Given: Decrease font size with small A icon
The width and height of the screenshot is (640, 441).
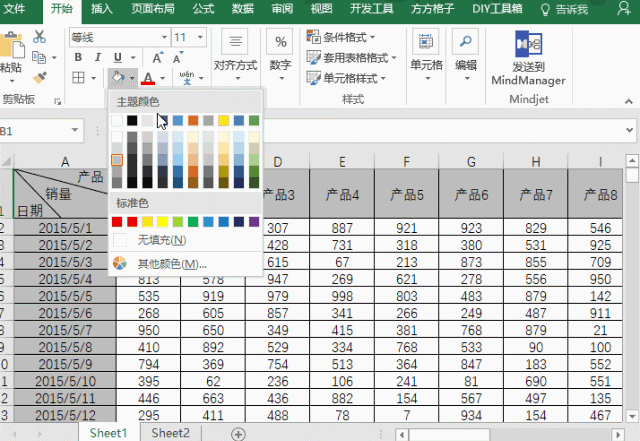Looking at the screenshot, I should [x=178, y=58].
